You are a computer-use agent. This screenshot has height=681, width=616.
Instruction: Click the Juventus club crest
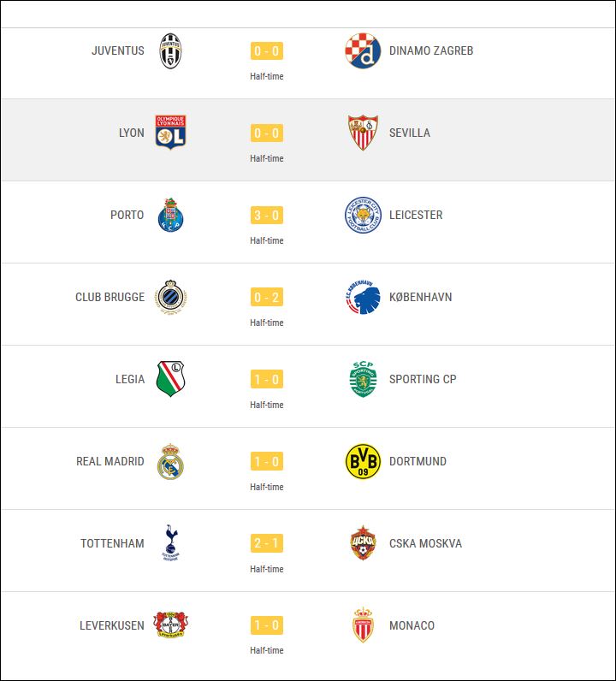click(170, 51)
